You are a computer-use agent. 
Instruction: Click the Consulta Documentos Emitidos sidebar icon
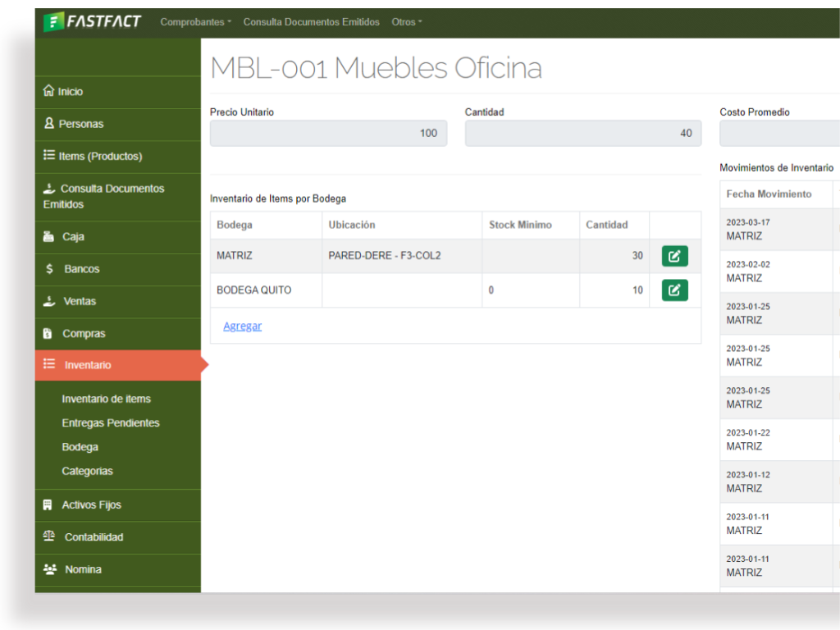pyautogui.click(x=49, y=188)
